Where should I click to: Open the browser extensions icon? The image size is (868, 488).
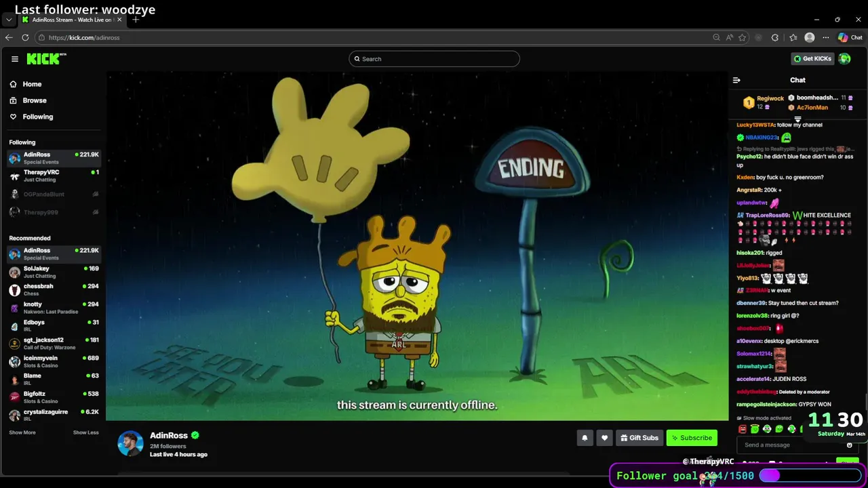(775, 37)
